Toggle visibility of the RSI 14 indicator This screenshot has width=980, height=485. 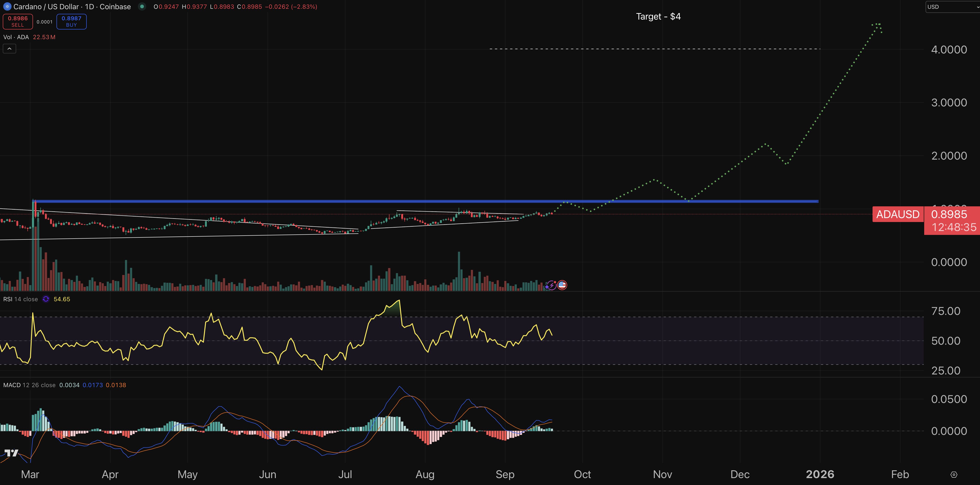21,299
